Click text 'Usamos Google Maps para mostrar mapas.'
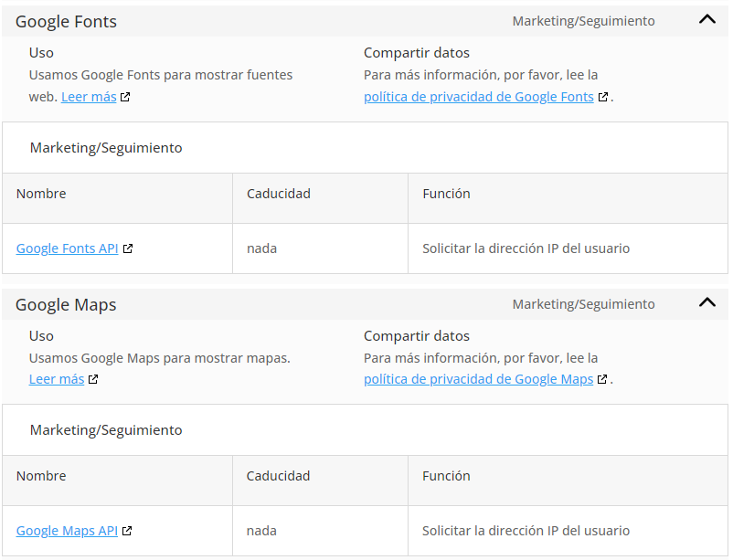The image size is (733, 560). (159, 358)
